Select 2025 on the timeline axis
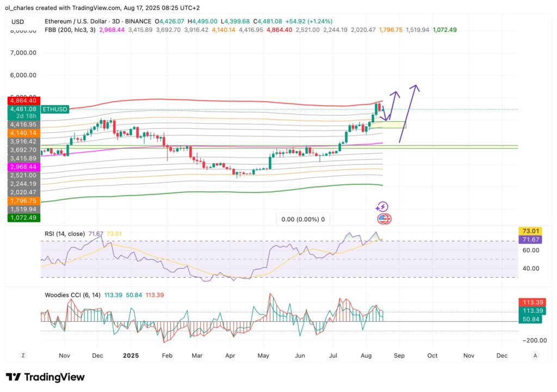This screenshot has height=392, width=557. (x=130, y=356)
